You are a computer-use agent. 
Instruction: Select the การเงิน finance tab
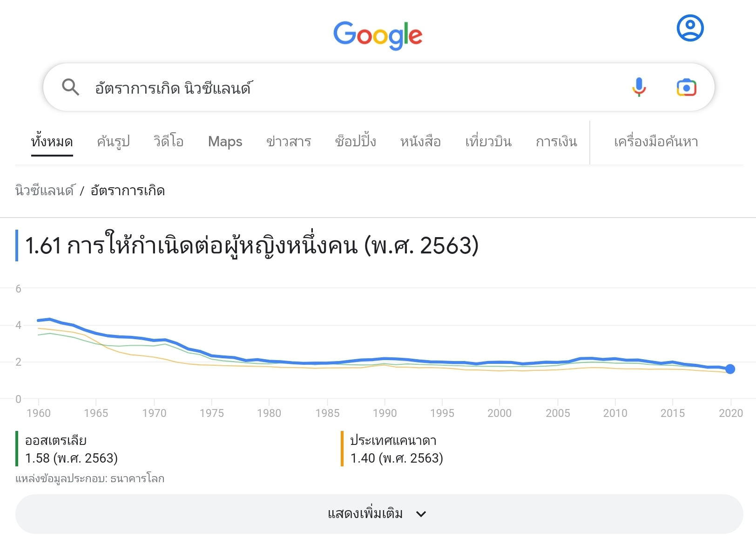pyautogui.click(x=556, y=141)
